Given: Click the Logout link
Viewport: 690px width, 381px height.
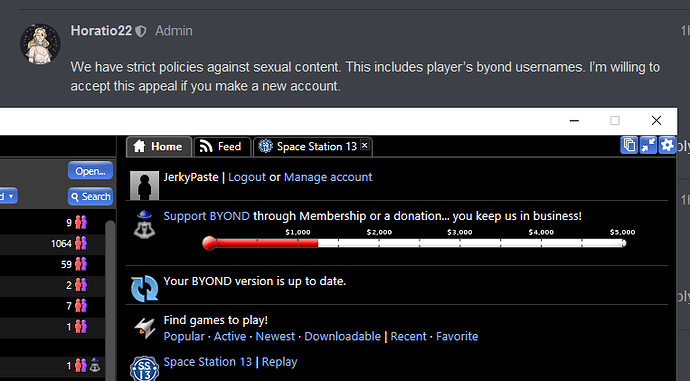Looking at the screenshot, I should pyautogui.click(x=247, y=177).
